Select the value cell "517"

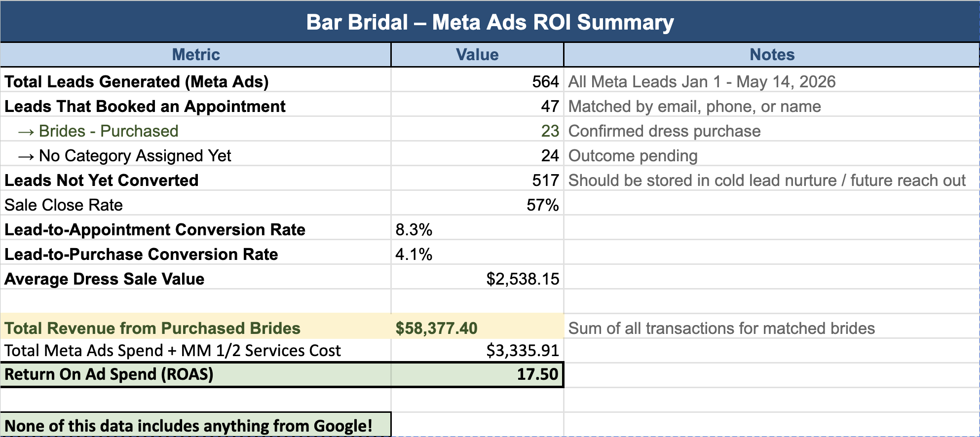[477, 178]
